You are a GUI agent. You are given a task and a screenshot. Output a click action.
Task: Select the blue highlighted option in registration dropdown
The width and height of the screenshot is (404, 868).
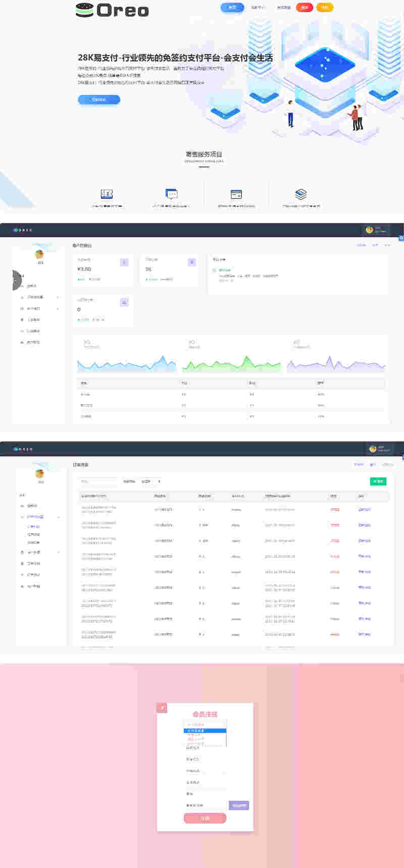tap(205, 730)
